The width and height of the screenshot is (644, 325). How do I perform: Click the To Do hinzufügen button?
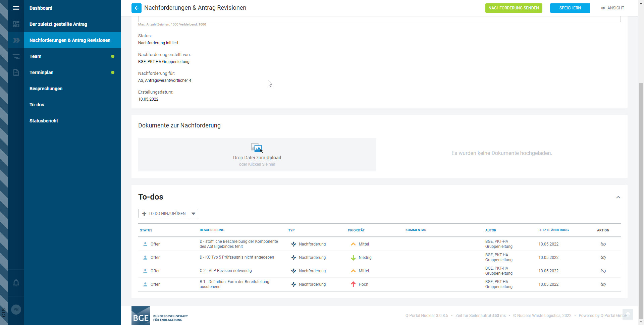point(164,214)
